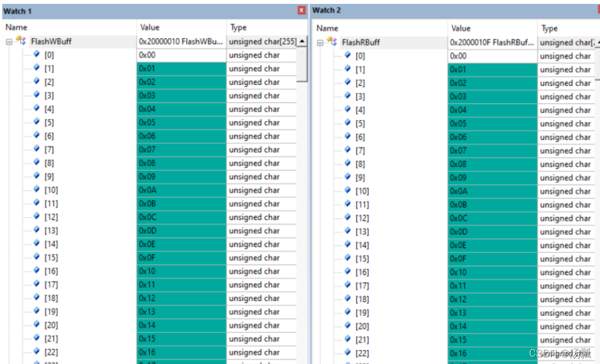Activate the Watch 2 title bar
This screenshot has width=600, height=364.
pos(455,11)
